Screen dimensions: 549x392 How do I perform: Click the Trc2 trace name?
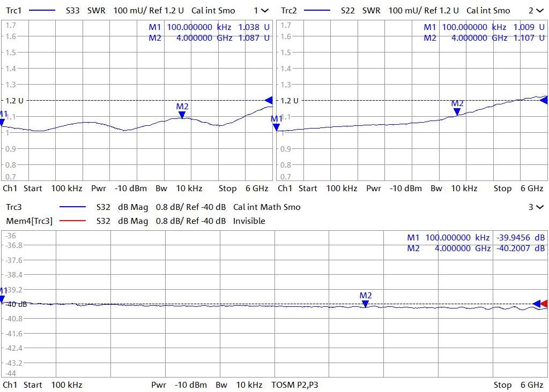pos(288,11)
